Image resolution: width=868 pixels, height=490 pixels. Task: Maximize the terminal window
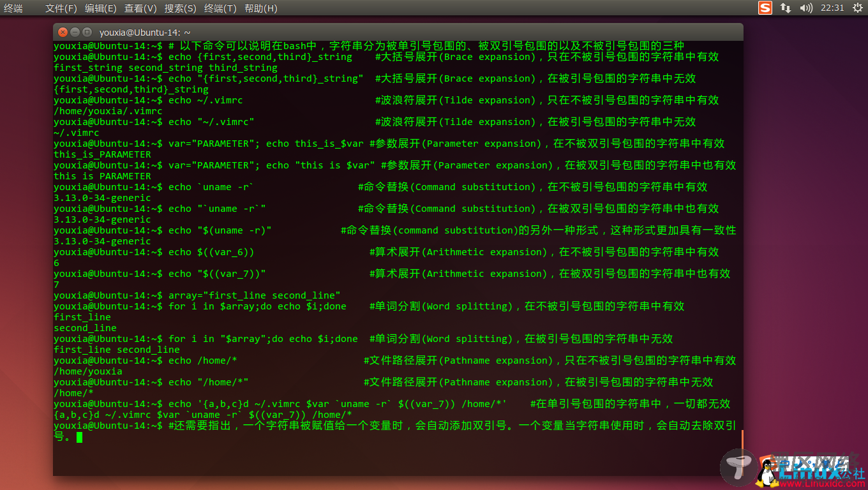(87, 32)
